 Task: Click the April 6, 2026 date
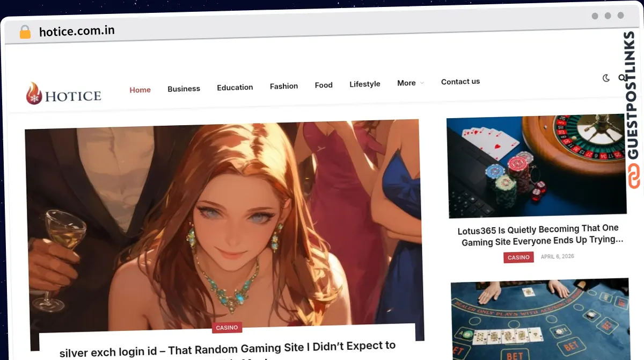pos(557,256)
